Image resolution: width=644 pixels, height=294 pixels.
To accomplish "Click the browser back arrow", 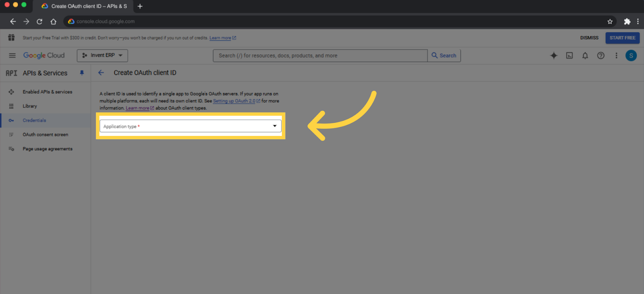I will [x=13, y=21].
